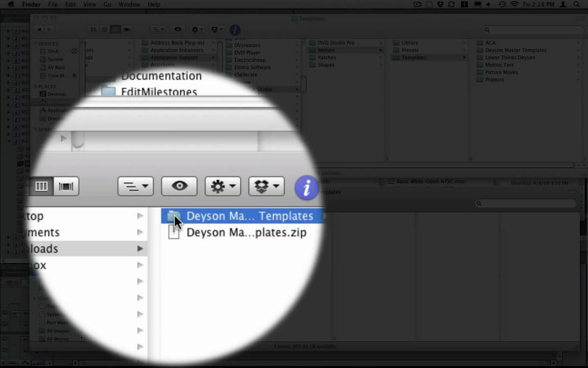The image size is (588, 368).
Task: Go forward in the Templates Finder window
Action: [x=49, y=30]
